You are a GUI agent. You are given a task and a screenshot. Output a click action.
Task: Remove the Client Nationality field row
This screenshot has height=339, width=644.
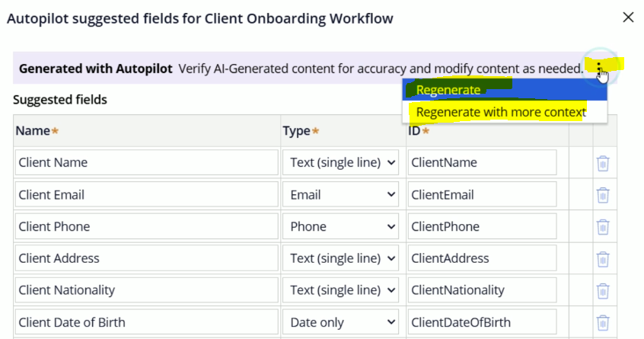point(602,290)
